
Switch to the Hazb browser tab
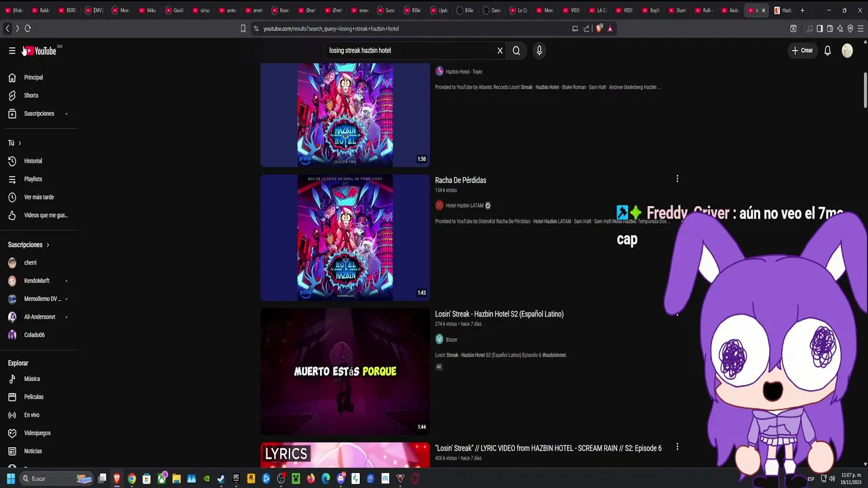[x=783, y=10]
